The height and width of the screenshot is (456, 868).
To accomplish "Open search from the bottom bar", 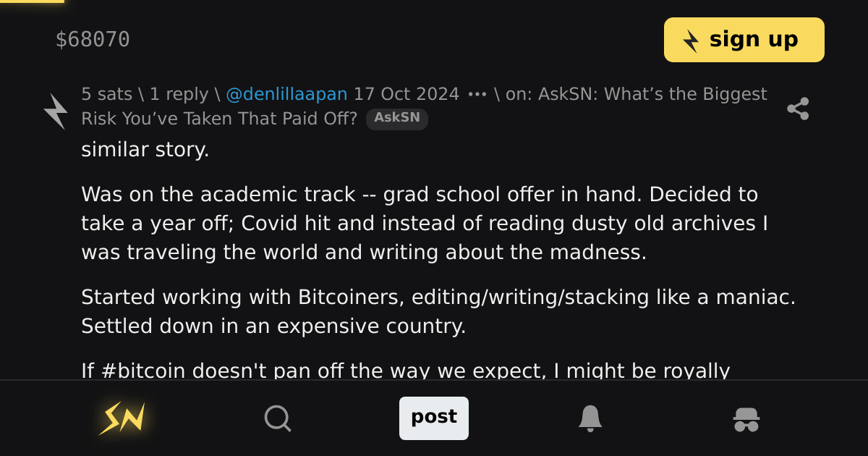I will pyautogui.click(x=278, y=418).
